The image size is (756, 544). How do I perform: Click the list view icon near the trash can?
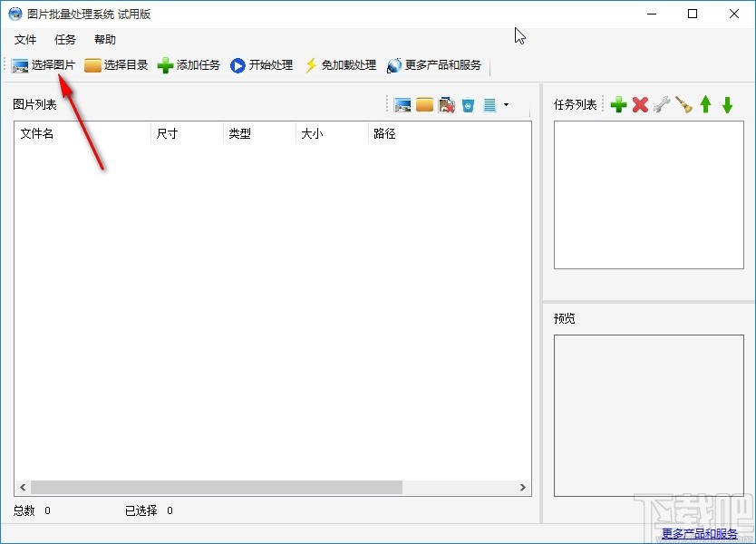pos(490,103)
